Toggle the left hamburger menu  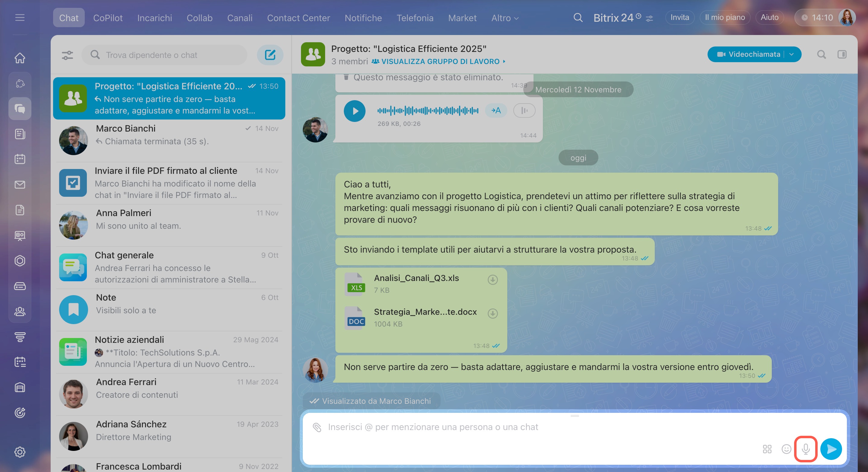click(x=20, y=18)
